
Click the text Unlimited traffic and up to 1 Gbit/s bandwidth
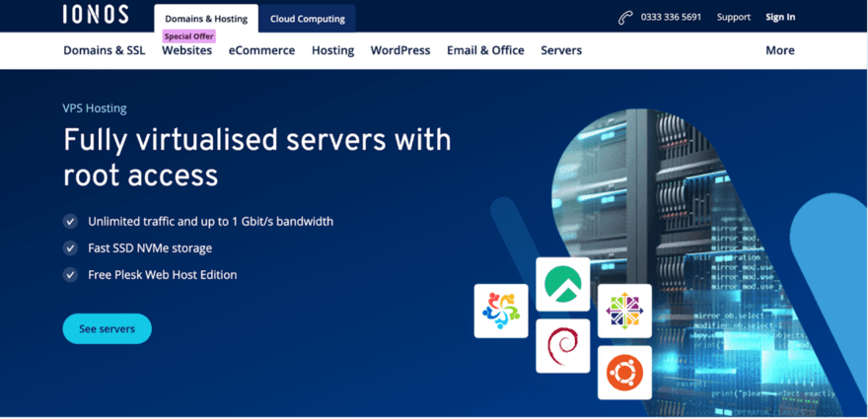[210, 222]
